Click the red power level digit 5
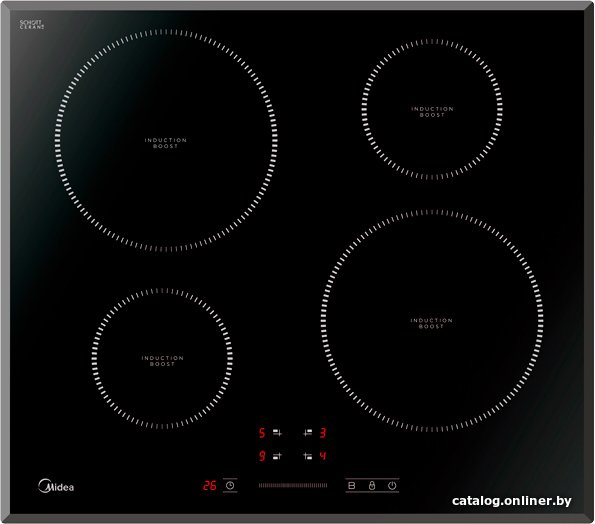595x524 pixels. pos(262,433)
